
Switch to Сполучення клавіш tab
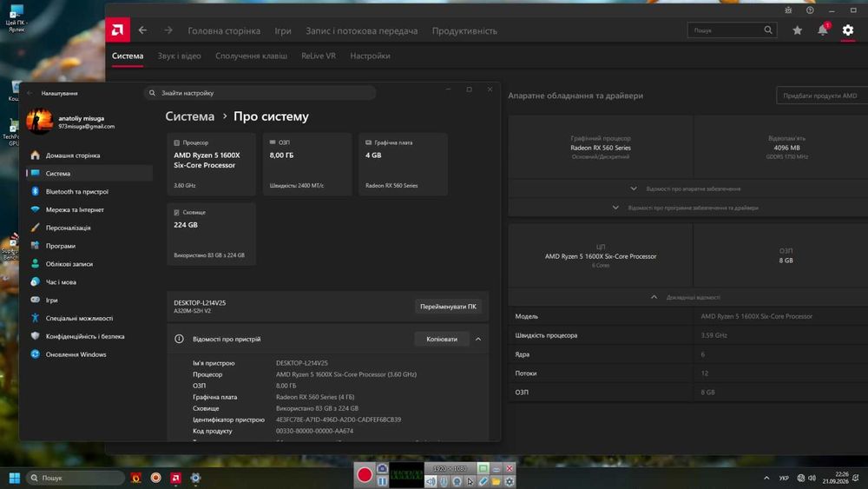tap(252, 56)
